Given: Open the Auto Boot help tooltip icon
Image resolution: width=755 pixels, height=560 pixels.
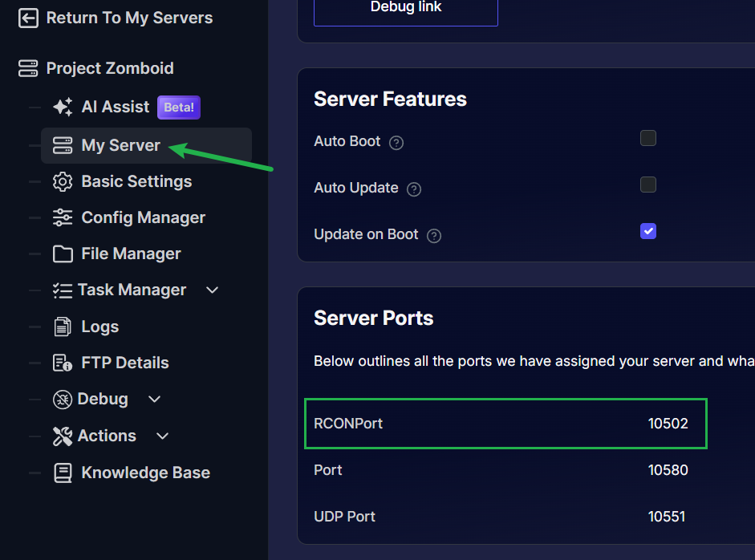Looking at the screenshot, I should coord(396,143).
